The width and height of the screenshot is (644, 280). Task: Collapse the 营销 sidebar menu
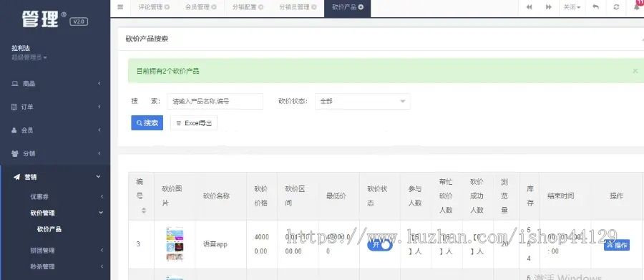coord(55,177)
